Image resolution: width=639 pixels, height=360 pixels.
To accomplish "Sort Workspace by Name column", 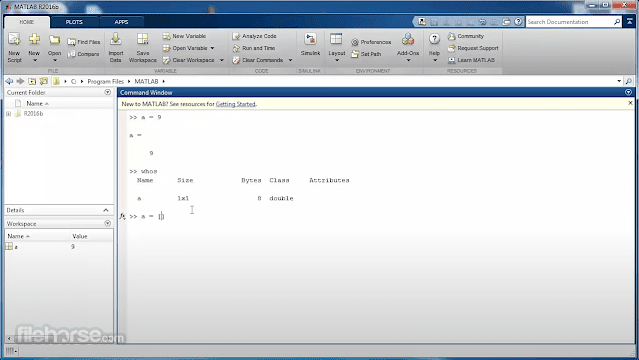I will click(x=19, y=236).
